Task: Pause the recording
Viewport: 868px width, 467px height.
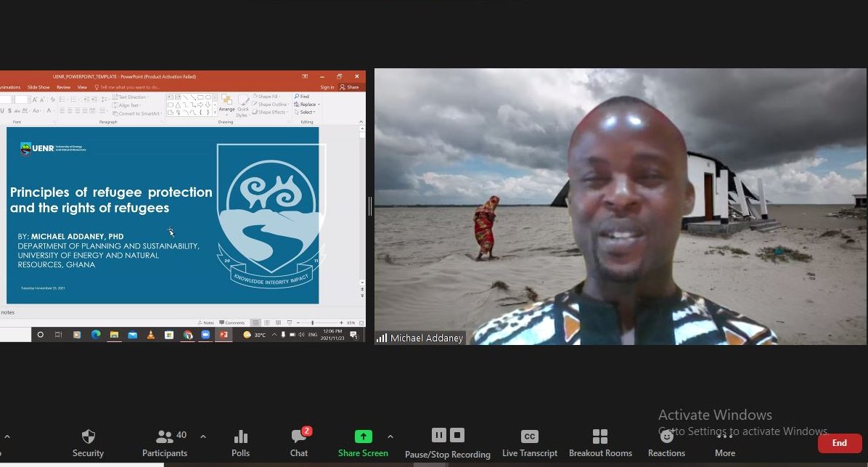Action: click(x=439, y=434)
